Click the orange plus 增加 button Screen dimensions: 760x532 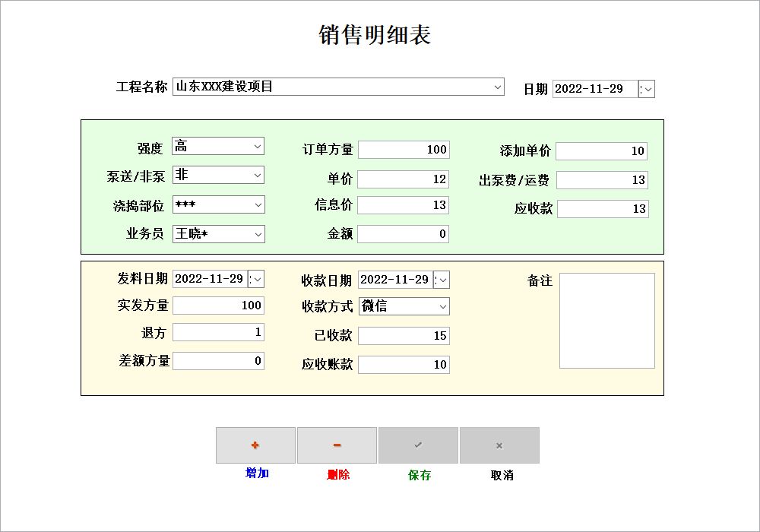pyautogui.click(x=255, y=445)
